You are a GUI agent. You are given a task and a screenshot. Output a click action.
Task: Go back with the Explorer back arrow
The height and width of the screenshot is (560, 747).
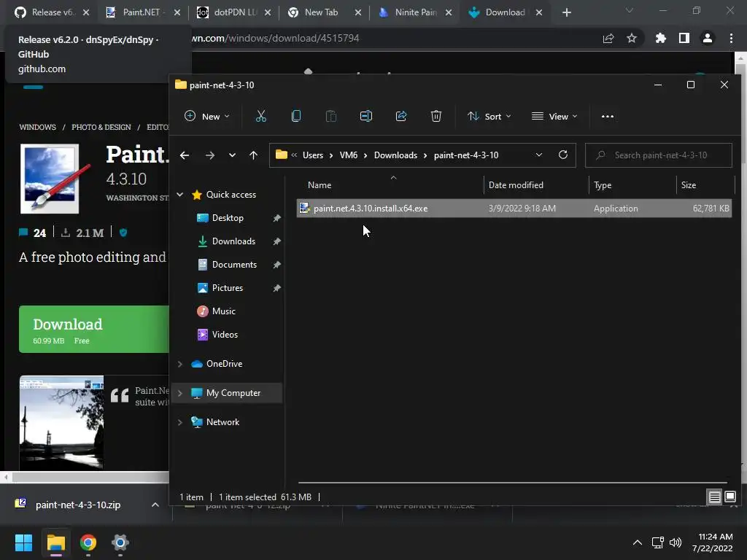[x=185, y=155]
